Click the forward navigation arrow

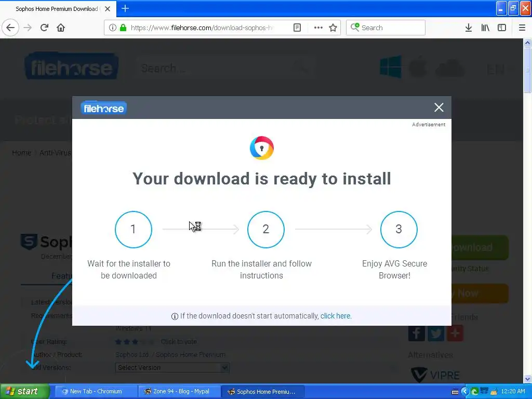[28, 28]
